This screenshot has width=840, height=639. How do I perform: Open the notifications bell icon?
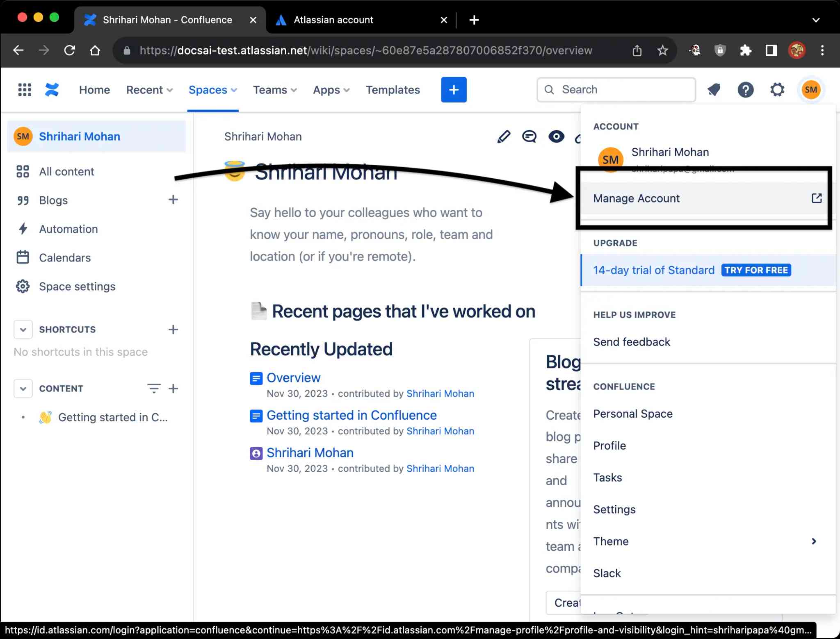click(x=714, y=90)
